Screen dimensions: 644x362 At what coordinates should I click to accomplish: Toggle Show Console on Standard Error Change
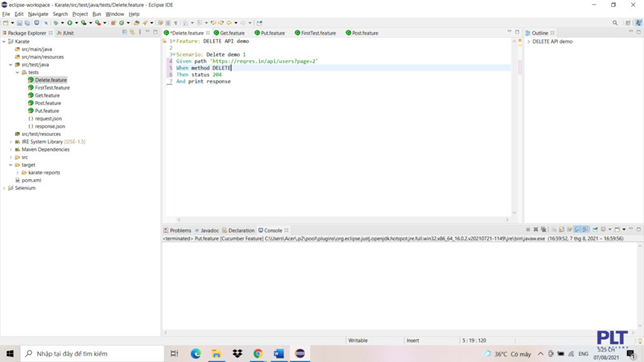[x=585, y=229]
